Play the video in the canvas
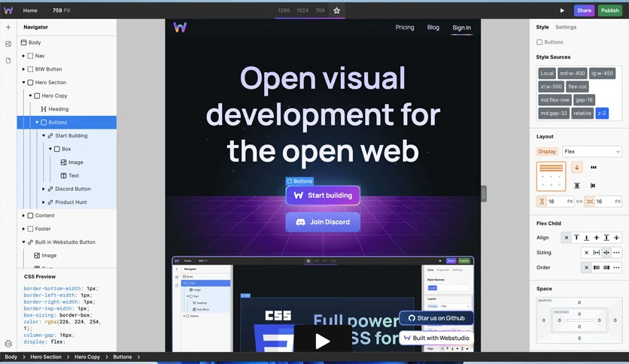 323,341
